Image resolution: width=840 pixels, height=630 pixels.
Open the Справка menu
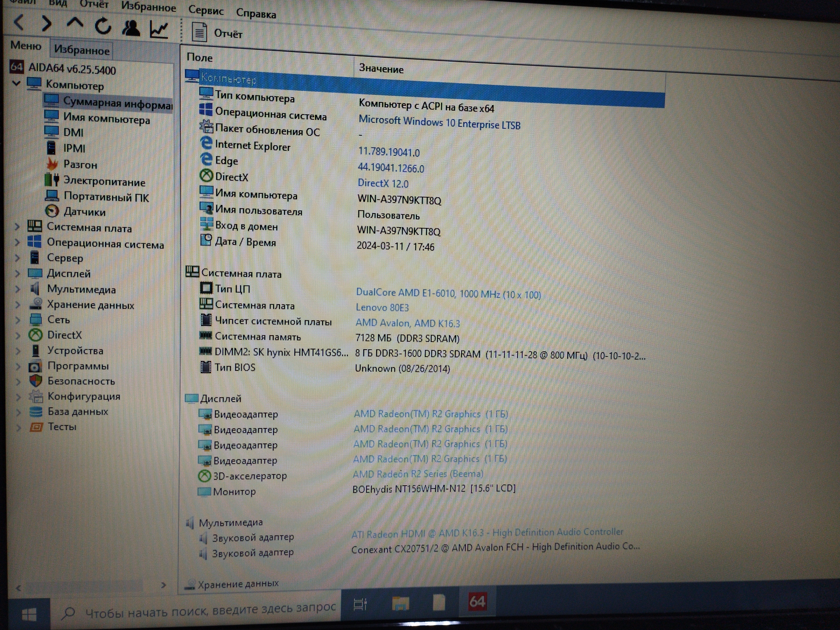coord(256,14)
